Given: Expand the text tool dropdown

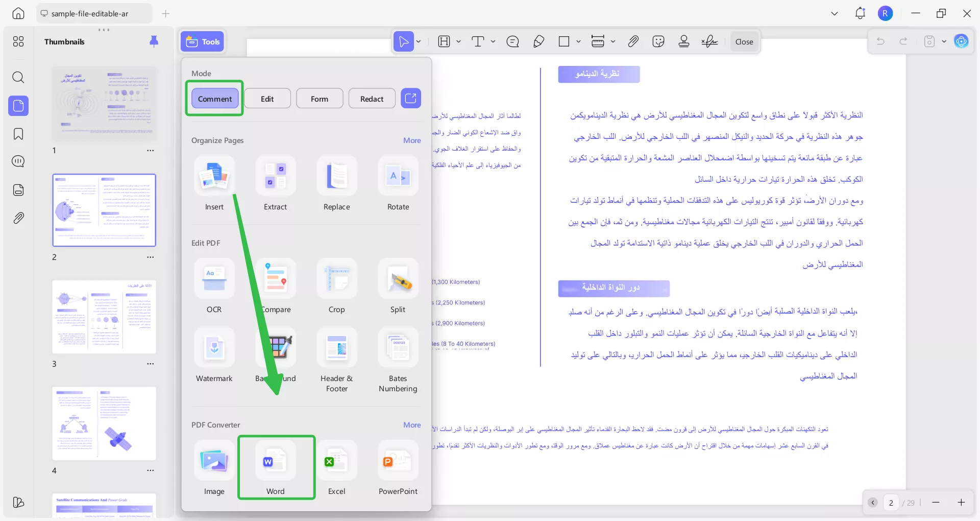Looking at the screenshot, I should 493,42.
